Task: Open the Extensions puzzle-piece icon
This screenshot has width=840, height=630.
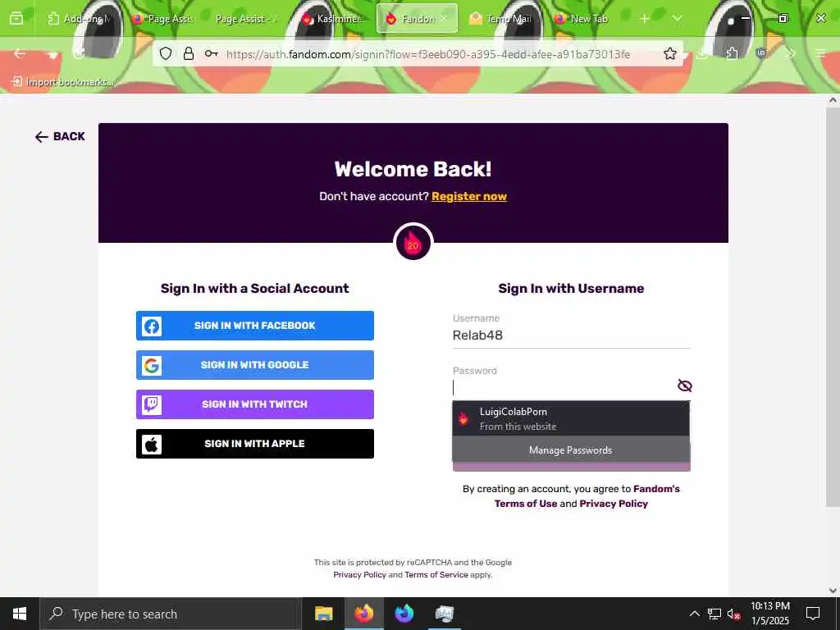Action: (x=733, y=53)
